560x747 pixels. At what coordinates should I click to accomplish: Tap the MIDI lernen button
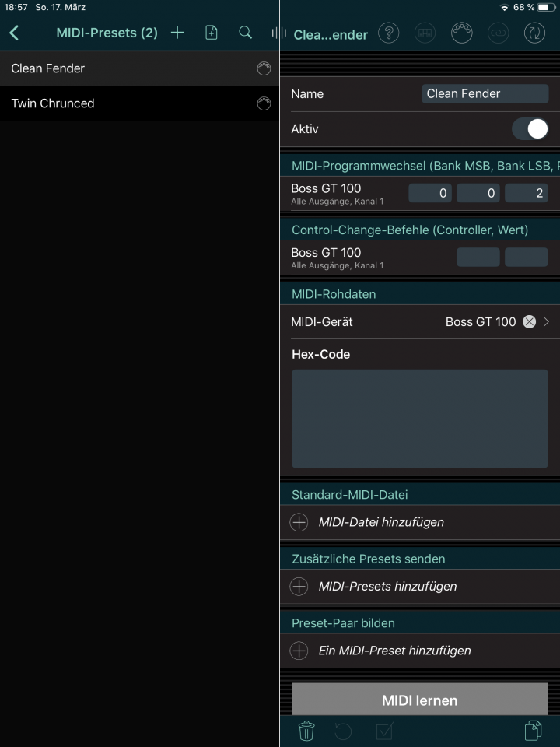pos(419,700)
